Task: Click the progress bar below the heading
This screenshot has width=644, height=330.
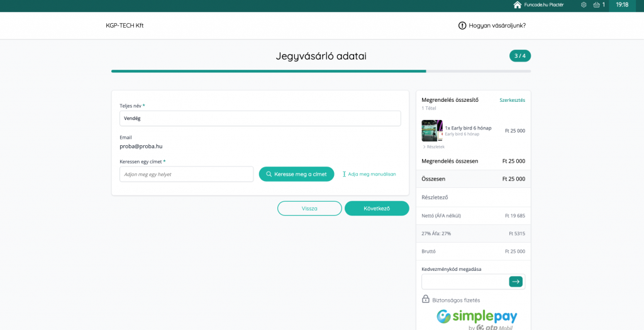Action: (321, 71)
